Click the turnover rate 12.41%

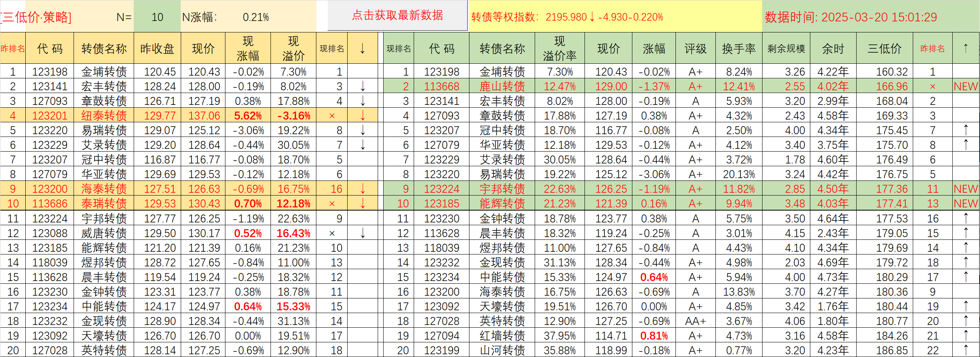739,86
